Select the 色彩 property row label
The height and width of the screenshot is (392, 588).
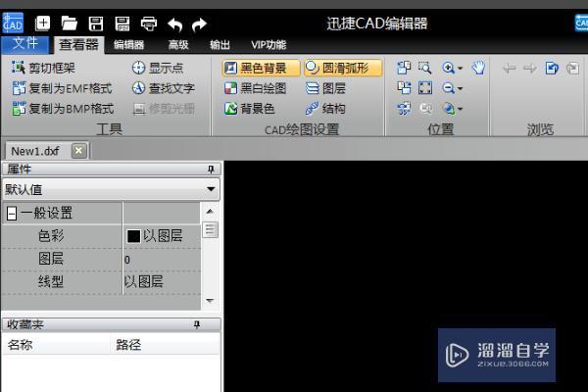(x=51, y=236)
